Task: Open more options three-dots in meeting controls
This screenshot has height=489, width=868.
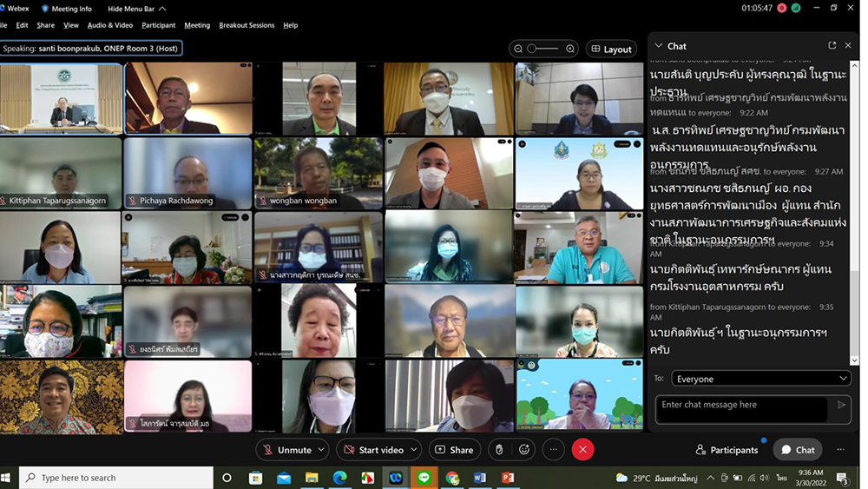Action: point(554,450)
